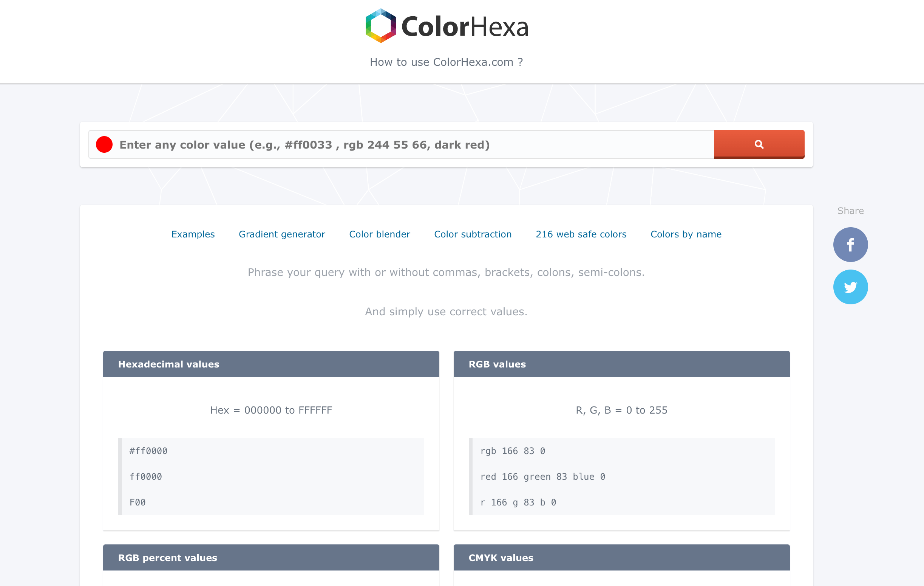Click the Twitter share icon

[x=851, y=287]
